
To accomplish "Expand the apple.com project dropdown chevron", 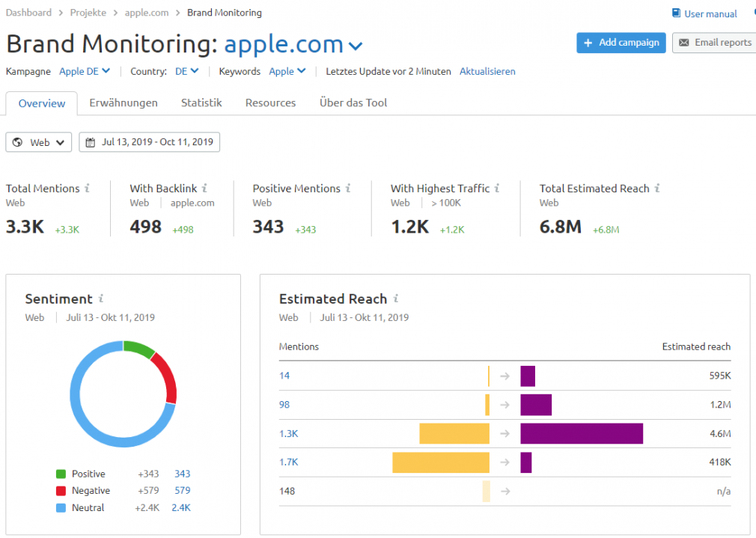I will 356,46.
